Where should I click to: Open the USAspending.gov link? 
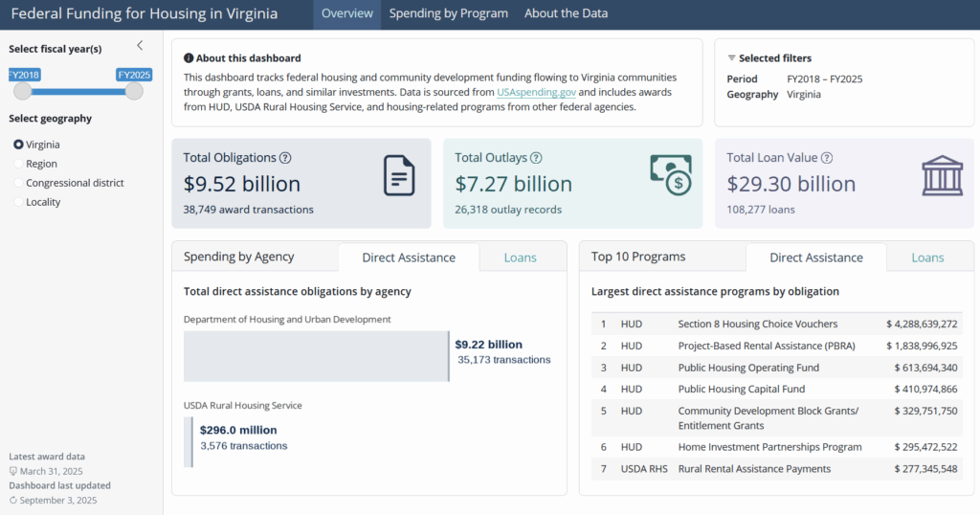click(536, 92)
